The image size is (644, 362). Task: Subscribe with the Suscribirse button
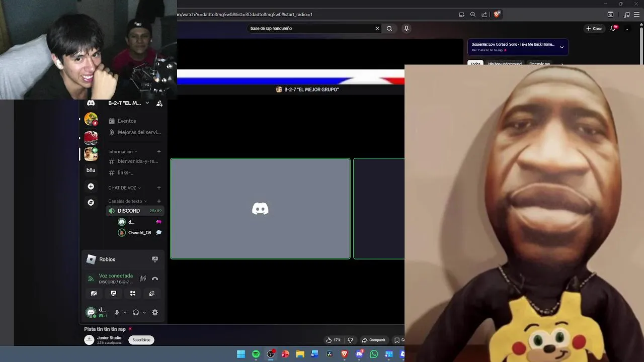click(141, 340)
